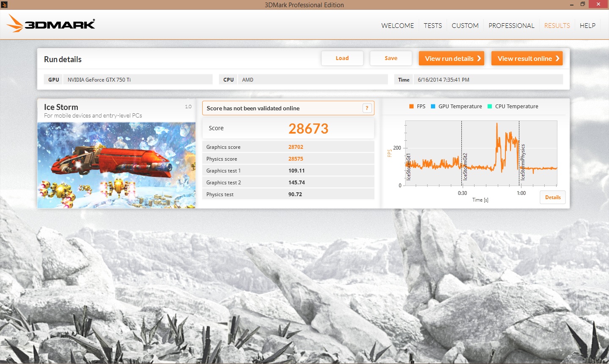Viewport: 609px width, 364px height.
Task: Open chart Details button
Action: tap(553, 197)
